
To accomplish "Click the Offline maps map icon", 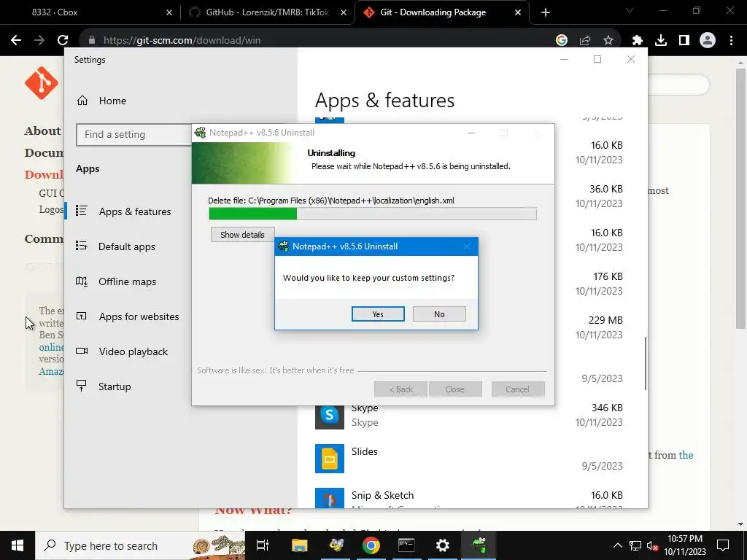I will click(82, 281).
